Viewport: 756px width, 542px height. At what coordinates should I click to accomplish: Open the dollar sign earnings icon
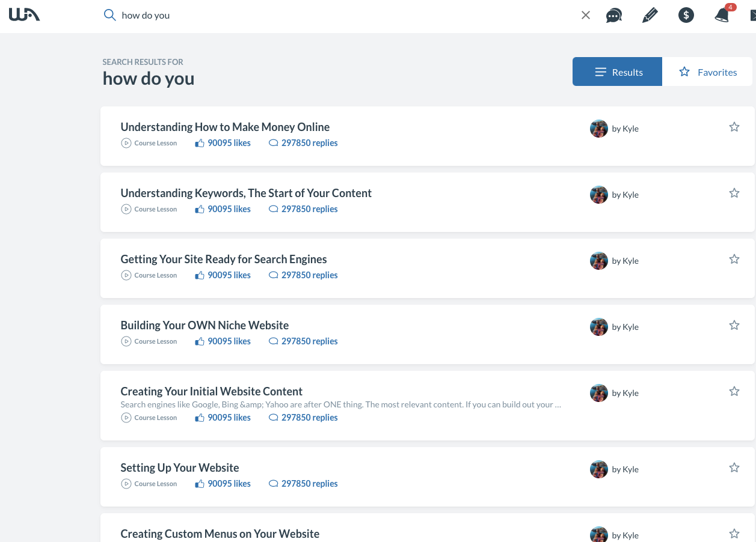point(686,16)
